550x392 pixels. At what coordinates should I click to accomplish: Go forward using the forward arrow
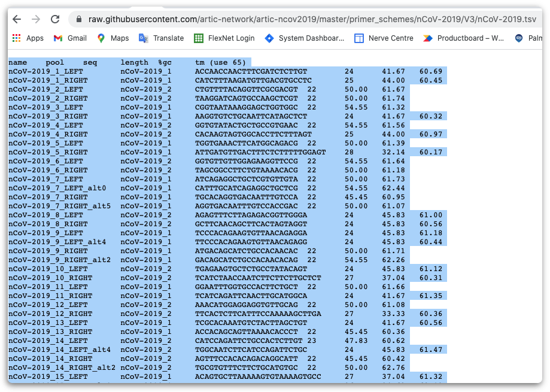36,19
